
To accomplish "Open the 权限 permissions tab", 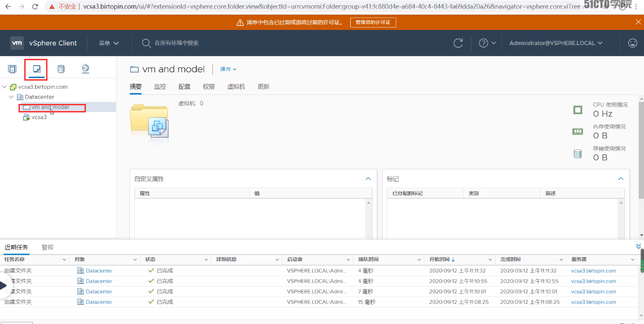I will 209,86.
